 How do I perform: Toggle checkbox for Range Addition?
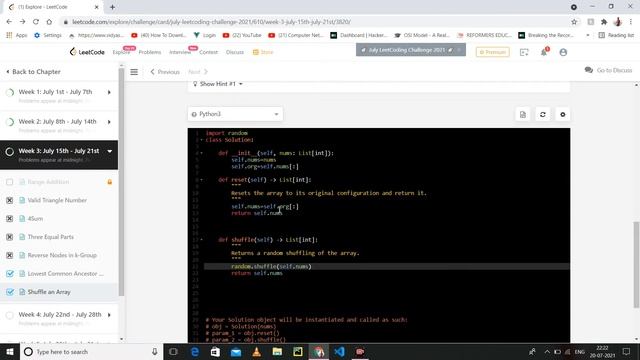[10, 182]
